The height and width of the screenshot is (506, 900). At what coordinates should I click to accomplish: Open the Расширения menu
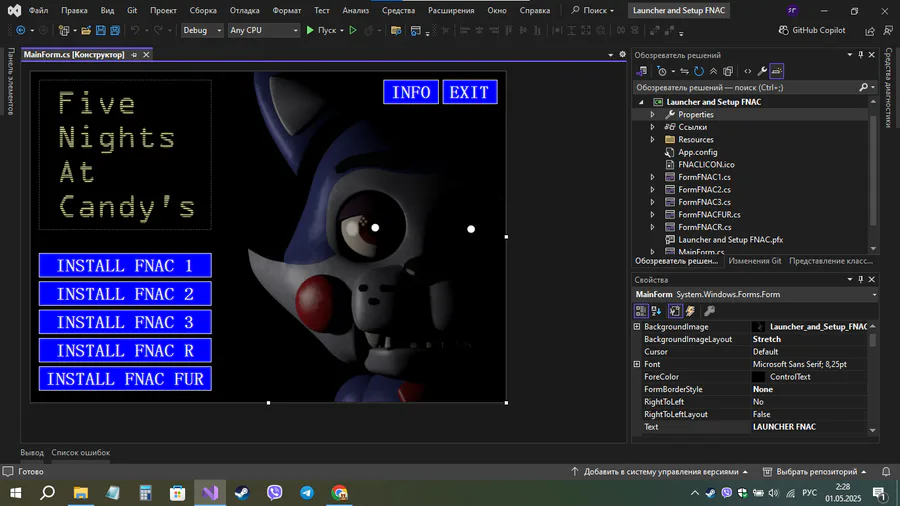pos(451,10)
